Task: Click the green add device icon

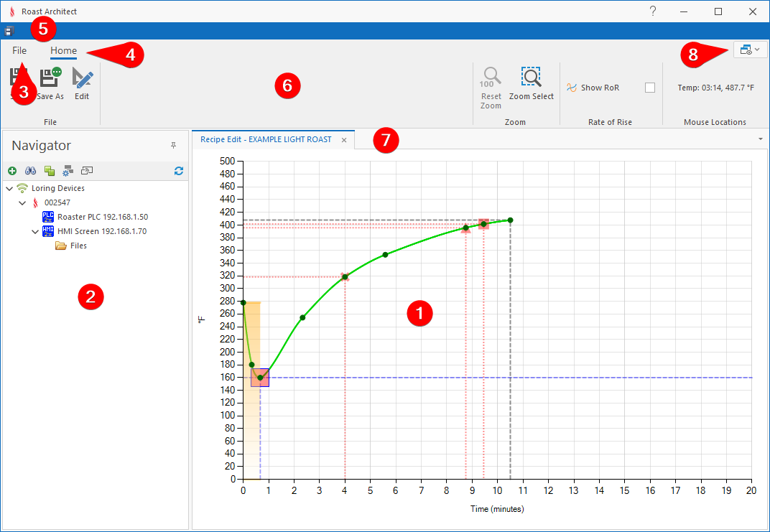Action: pyautogui.click(x=12, y=171)
